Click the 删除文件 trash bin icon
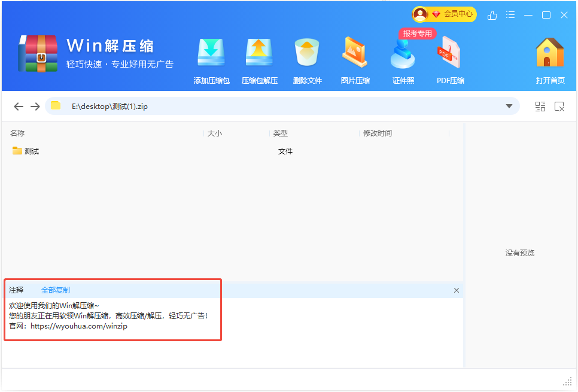This screenshot has width=578, height=392. (x=307, y=54)
